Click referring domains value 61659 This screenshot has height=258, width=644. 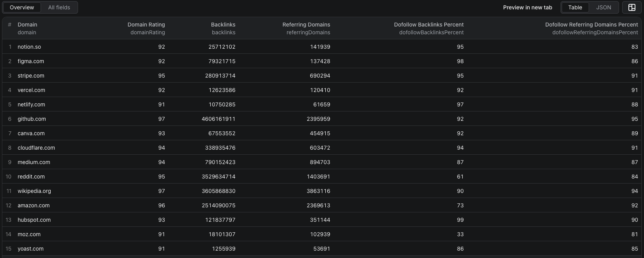pyautogui.click(x=322, y=104)
